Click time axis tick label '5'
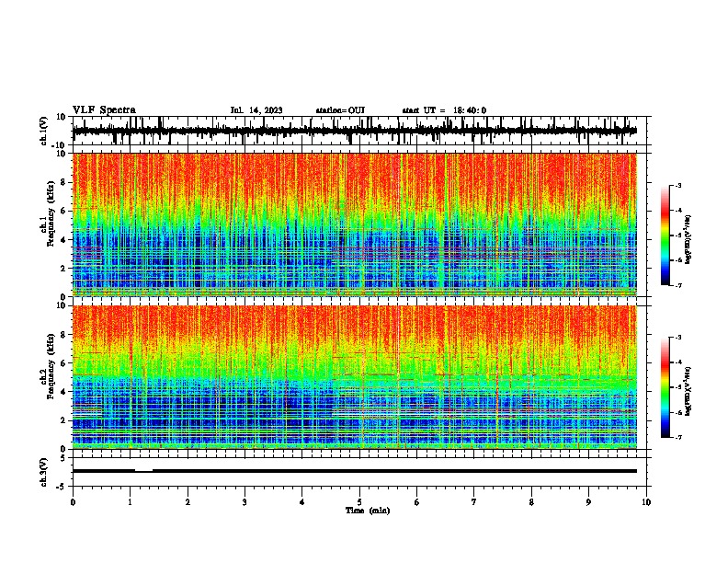 [359, 502]
